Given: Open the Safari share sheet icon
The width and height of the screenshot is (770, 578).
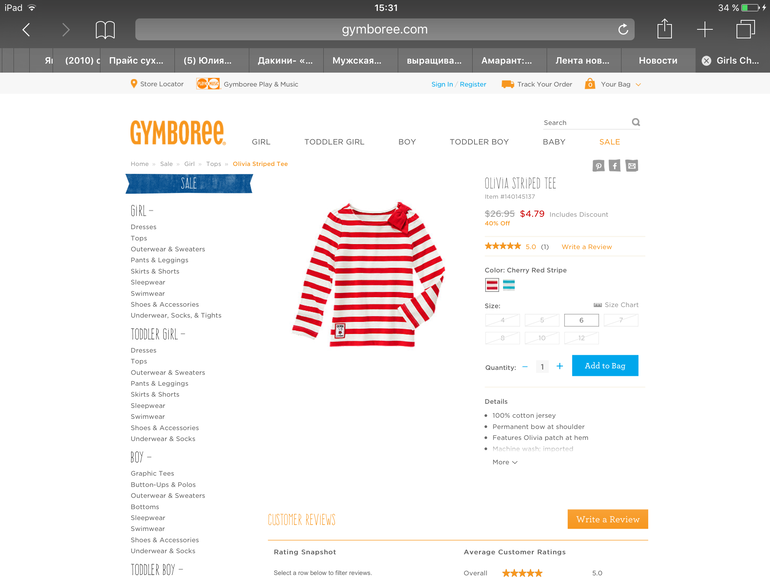Looking at the screenshot, I should pos(664,29).
